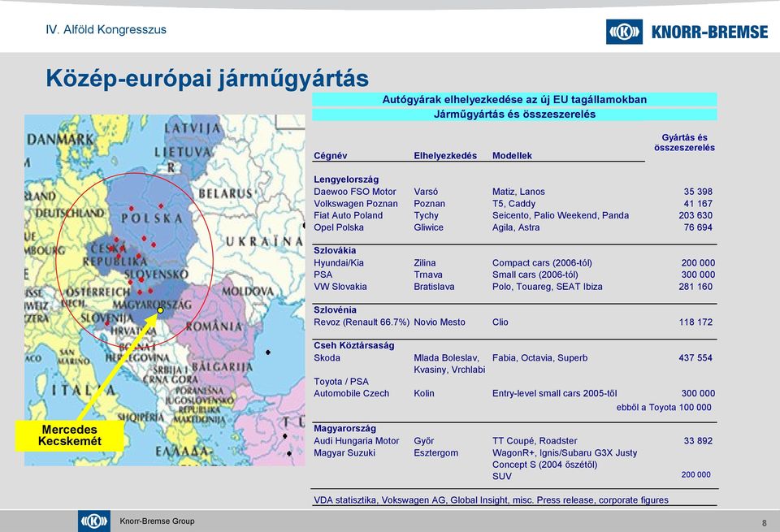Click the Skoda company name

(327, 357)
